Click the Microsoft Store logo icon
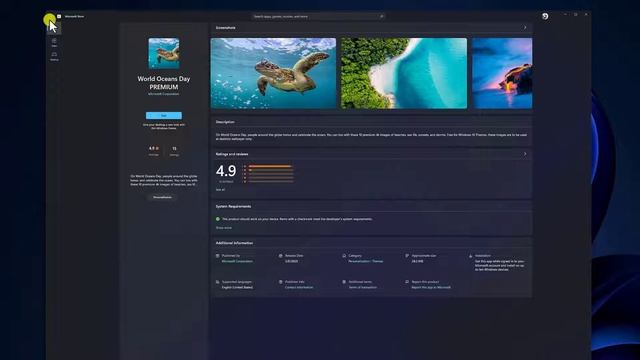The height and width of the screenshot is (360, 640). pyautogui.click(x=59, y=16)
